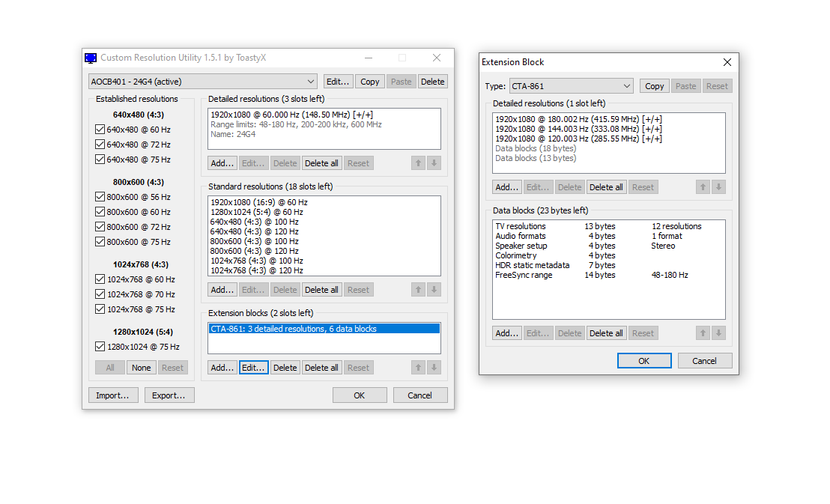Click Delete all under Extension blocks
The height and width of the screenshot is (504, 830).
tap(321, 368)
